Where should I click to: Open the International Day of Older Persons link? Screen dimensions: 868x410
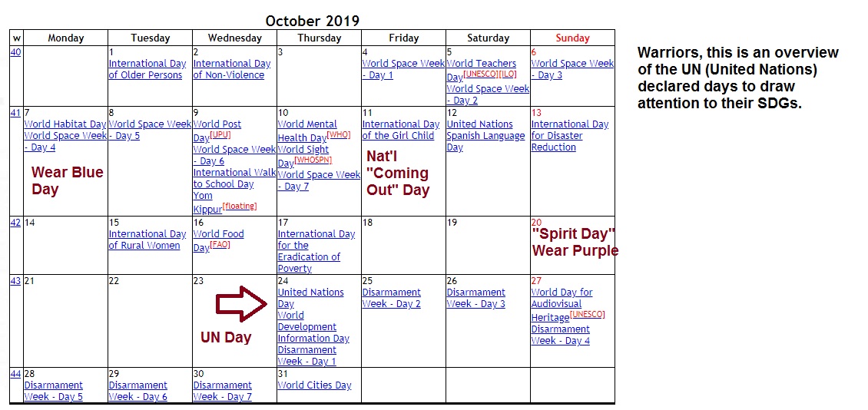(147, 69)
